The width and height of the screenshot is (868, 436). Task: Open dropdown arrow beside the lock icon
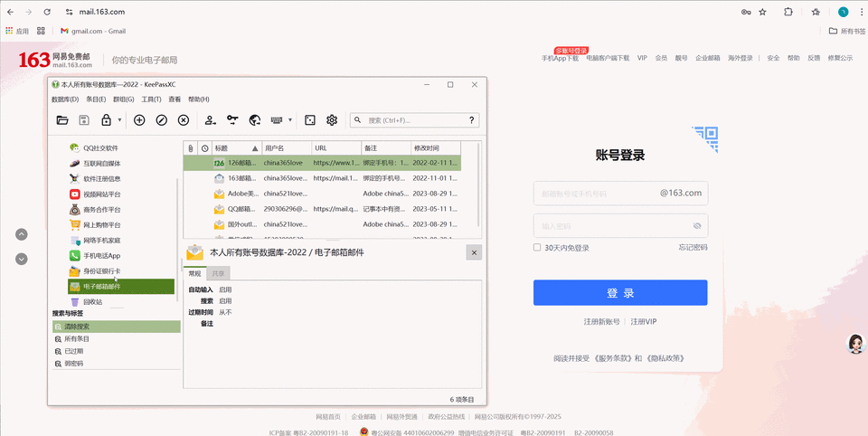pos(119,119)
